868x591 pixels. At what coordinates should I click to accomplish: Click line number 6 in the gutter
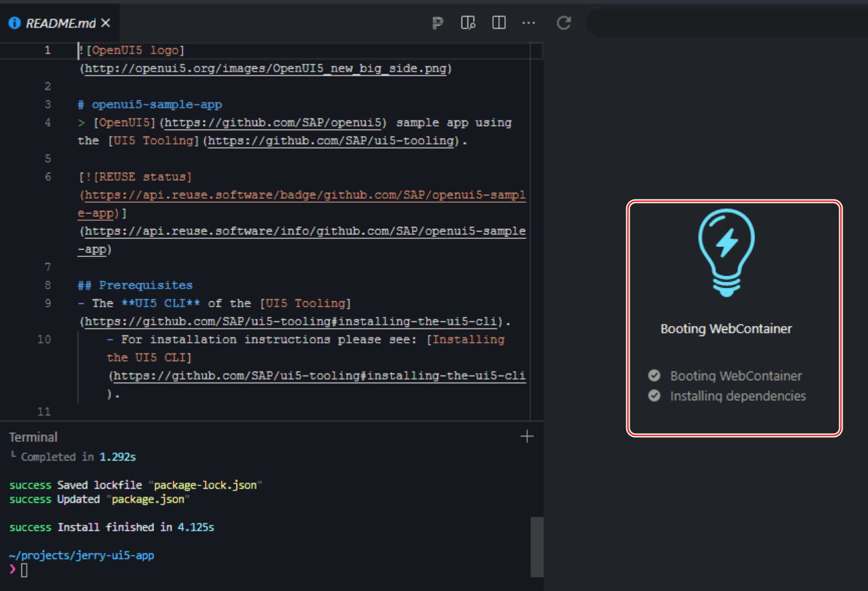coord(48,177)
